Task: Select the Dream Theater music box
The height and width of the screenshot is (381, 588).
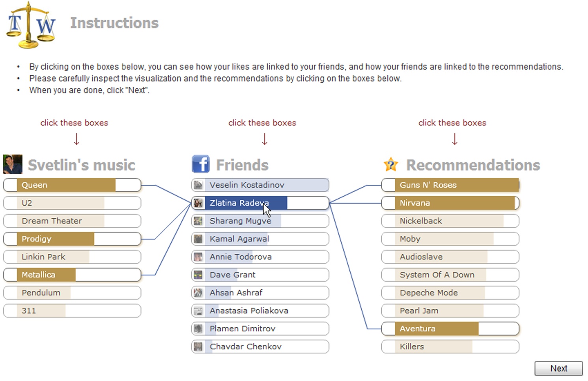Action: [72, 221]
